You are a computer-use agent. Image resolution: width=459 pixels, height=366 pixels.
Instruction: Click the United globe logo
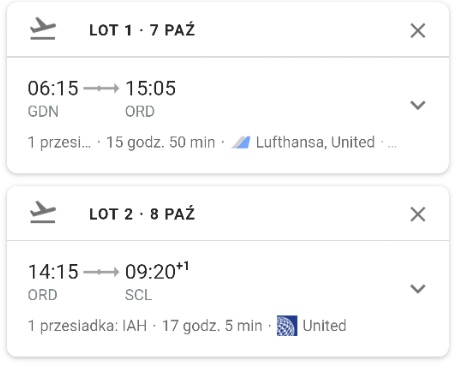click(287, 326)
